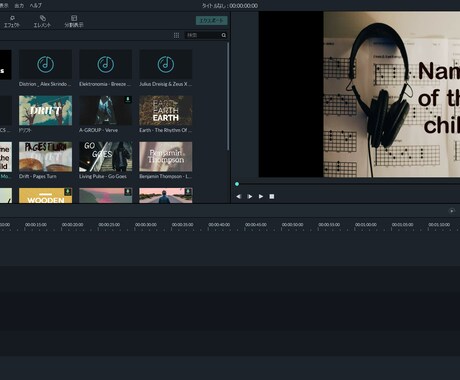460x380 pixels.
Task: Click the 00:00:15:00 mark on timeline ruler
Action: click(x=36, y=225)
